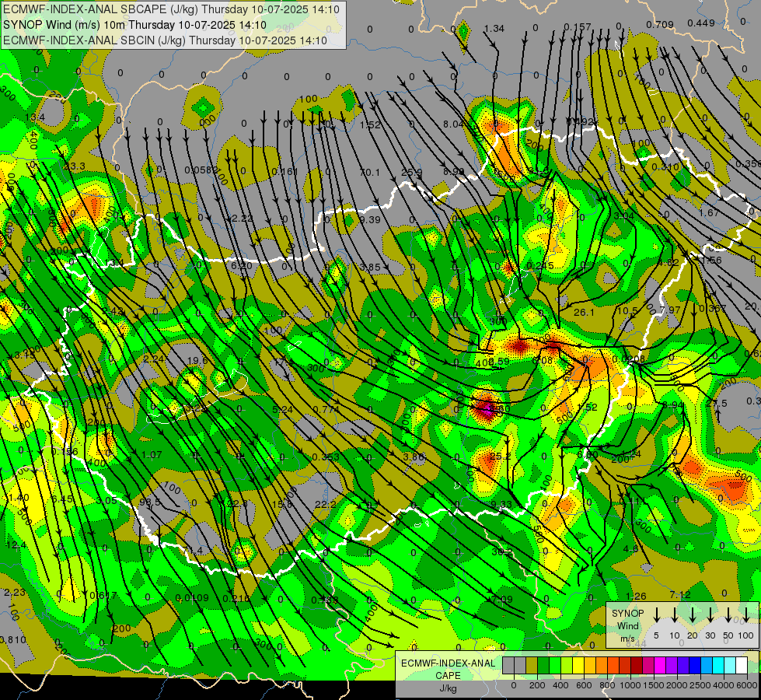
Task: Click the 100 m/s wind arrow in legend
Action: [746, 614]
